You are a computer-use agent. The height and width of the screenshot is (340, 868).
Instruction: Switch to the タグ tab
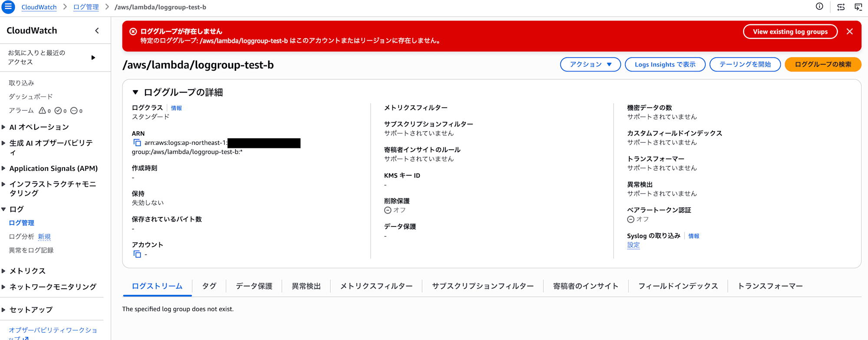(x=209, y=286)
